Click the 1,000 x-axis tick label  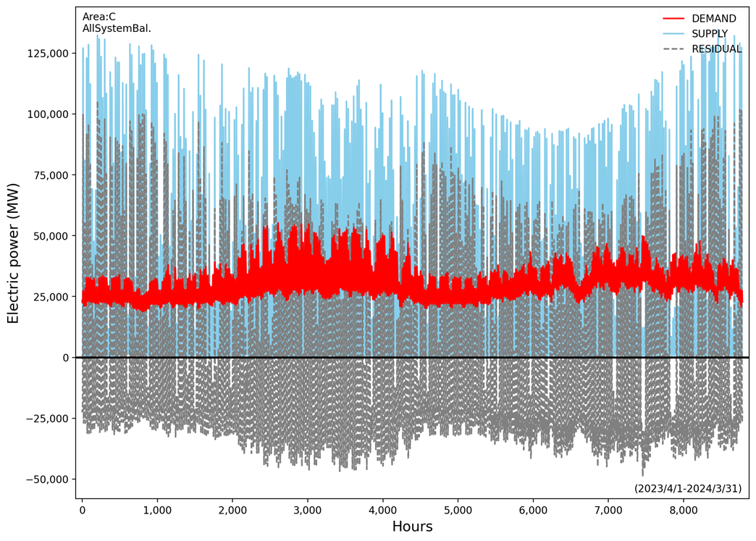point(157,510)
